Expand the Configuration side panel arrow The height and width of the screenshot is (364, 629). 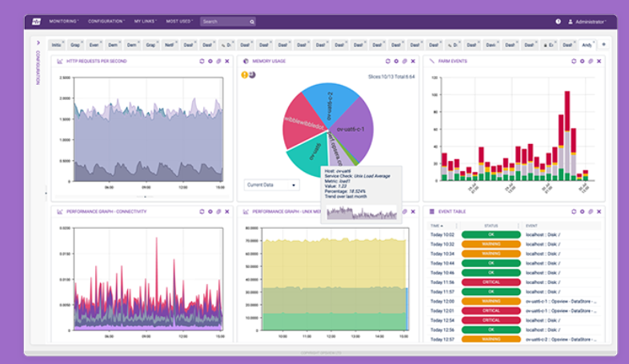(38, 43)
